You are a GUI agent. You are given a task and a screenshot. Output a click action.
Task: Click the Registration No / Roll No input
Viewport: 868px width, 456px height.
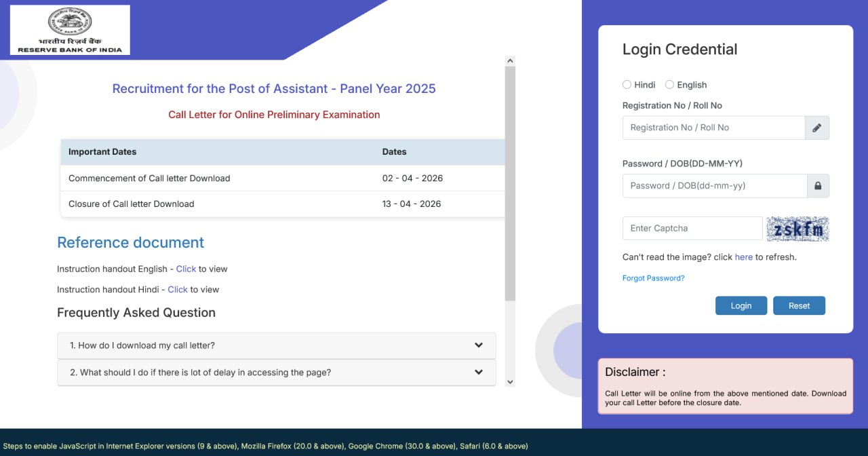pyautogui.click(x=712, y=128)
